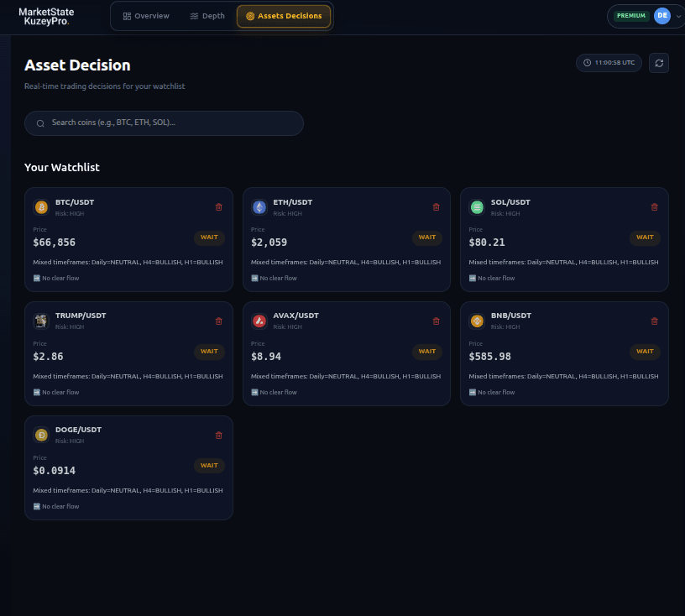
Task: Select the Assets Decisions tab
Action: [x=284, y=15]
